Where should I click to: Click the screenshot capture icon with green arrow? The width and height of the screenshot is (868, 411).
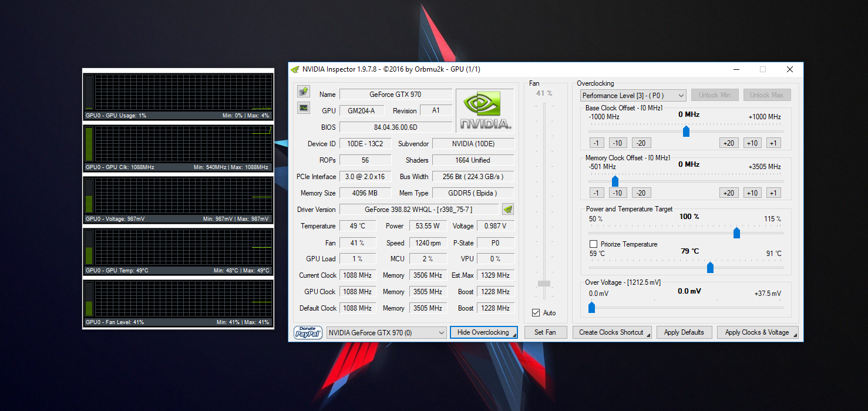[x=304, y=91]
